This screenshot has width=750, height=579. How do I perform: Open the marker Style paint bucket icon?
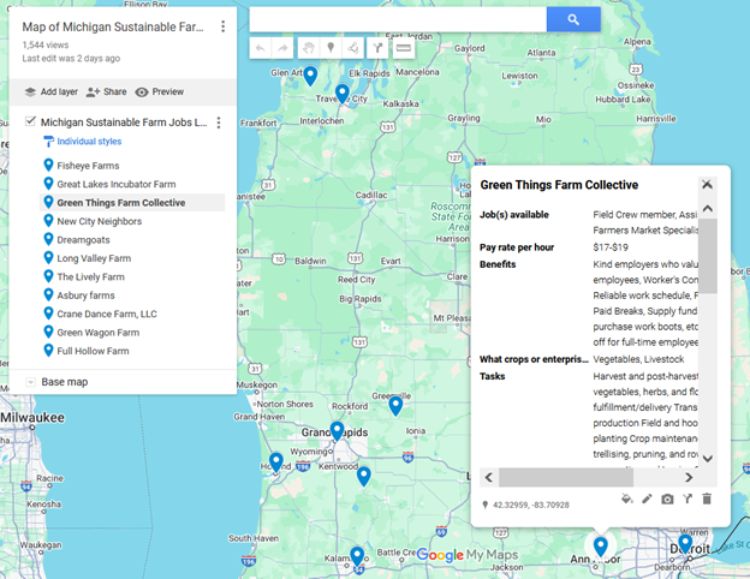(627, 499)
